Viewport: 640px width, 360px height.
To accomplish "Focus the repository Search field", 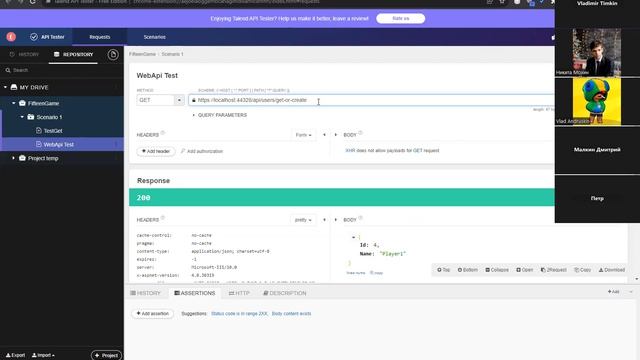I will (x=61, y=70).
